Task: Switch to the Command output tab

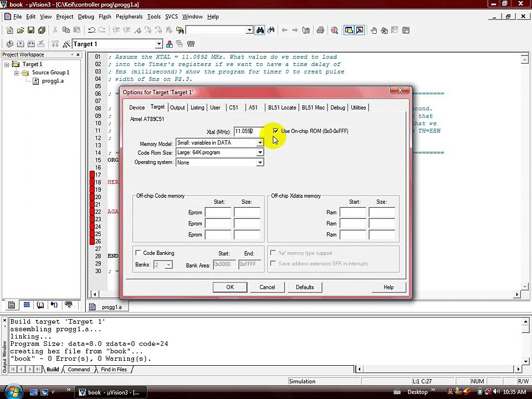Action: click(x=79, y=370)
